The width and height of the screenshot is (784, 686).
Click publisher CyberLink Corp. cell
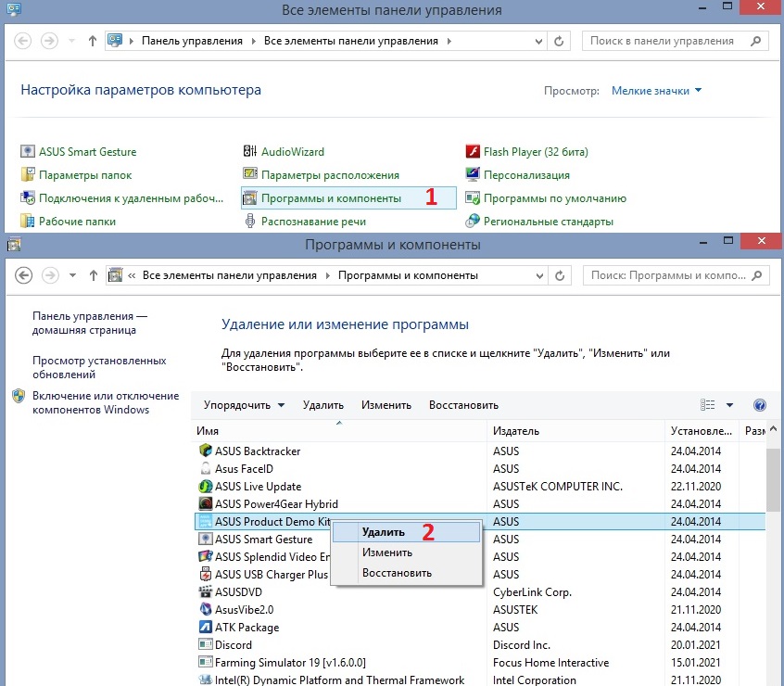click(x=532, y=592)
